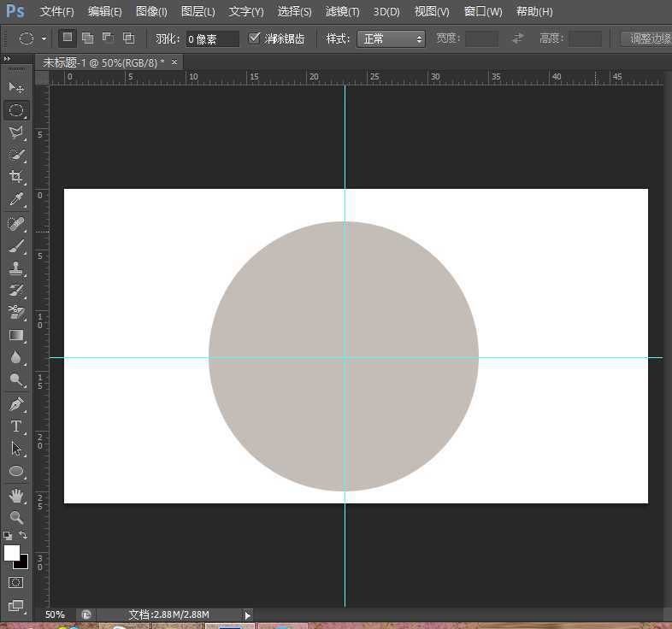Toggle the 消除锯齿 anti-alias checkbox
The image size is (672, 629).
pos(254,38)
